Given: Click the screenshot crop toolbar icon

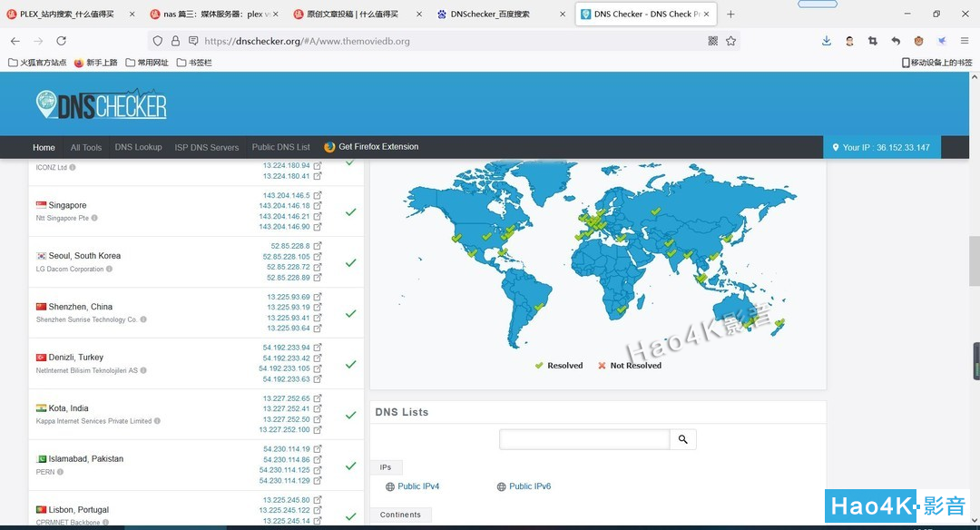Looking at the screenshot, I should [873, 41].
